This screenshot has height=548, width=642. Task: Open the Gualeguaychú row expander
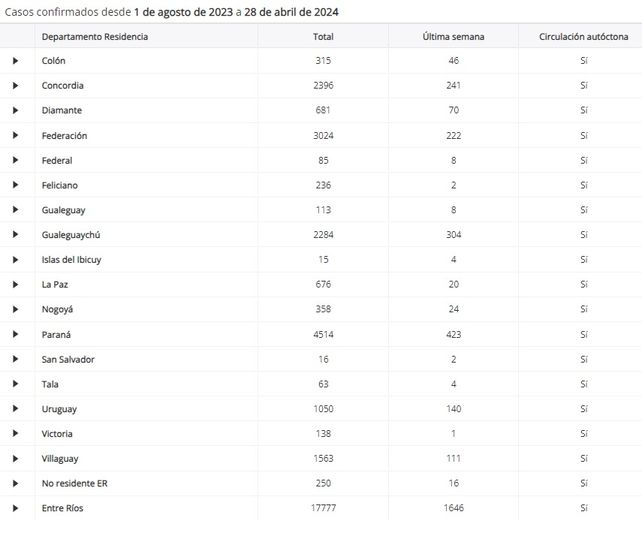15,235
